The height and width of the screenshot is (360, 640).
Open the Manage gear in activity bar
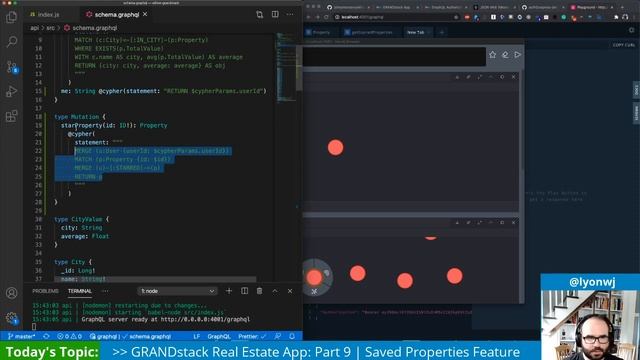pos(11,318)
